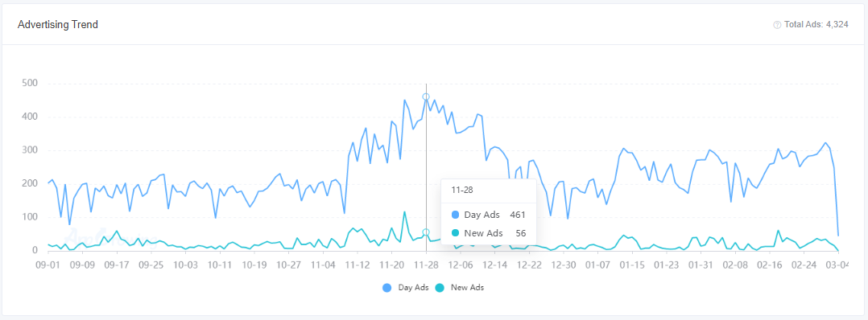Click the 03-04 x-axis date label
This screenshot has width=868, height=320.
tap(837, 265)
